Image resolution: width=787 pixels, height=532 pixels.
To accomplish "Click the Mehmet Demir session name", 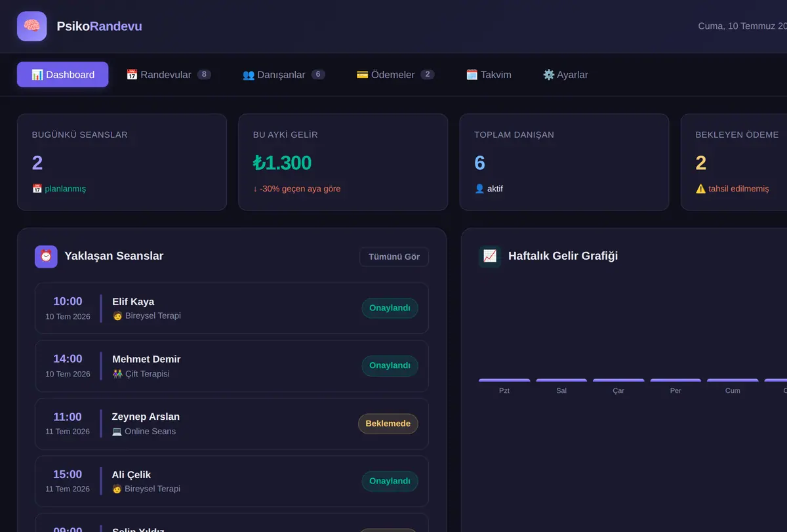I will [x=146, y=359].
